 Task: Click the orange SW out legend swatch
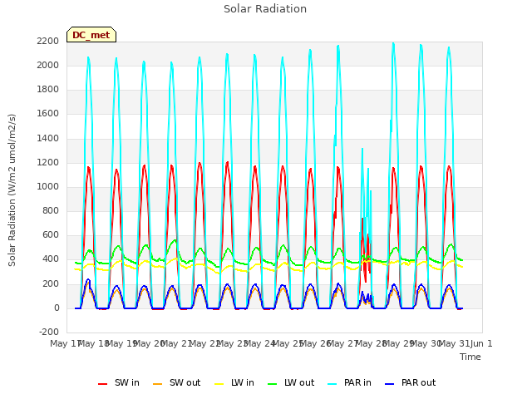(x=157, y=384)
